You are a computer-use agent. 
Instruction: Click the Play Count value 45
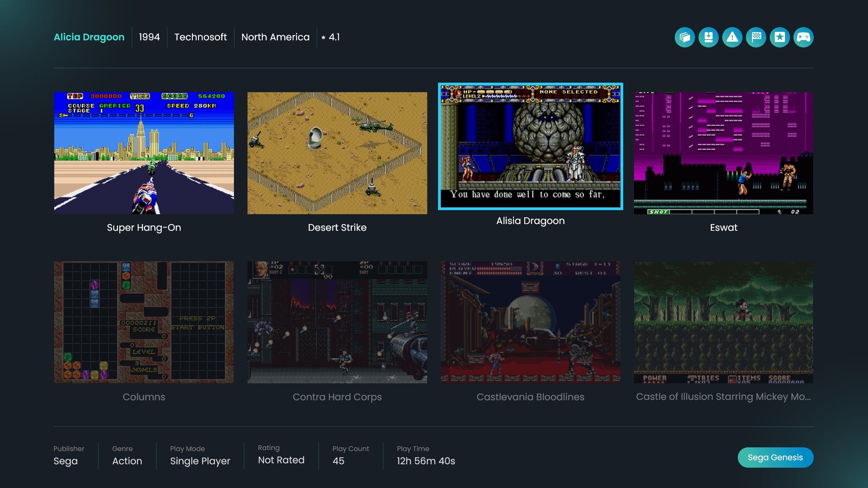(x=338, y=461)
